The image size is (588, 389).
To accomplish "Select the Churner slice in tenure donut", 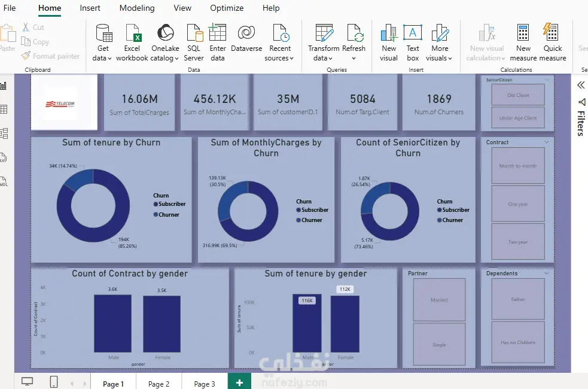I will point(78,180).
